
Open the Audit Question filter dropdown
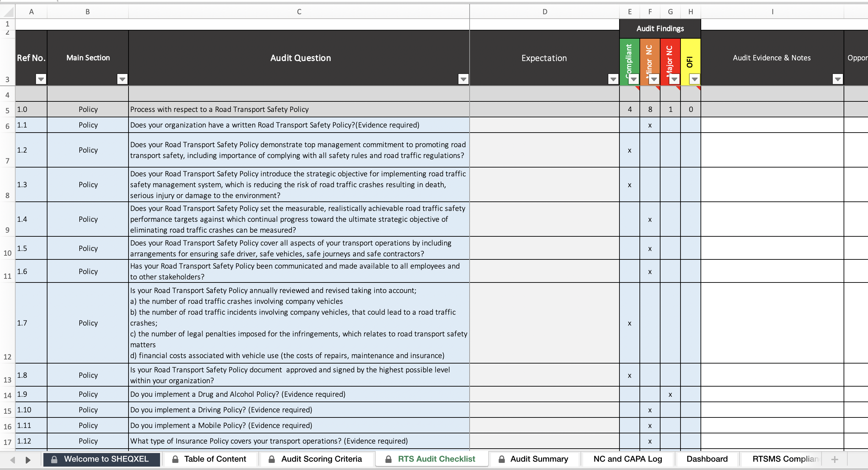pos(463,79)
